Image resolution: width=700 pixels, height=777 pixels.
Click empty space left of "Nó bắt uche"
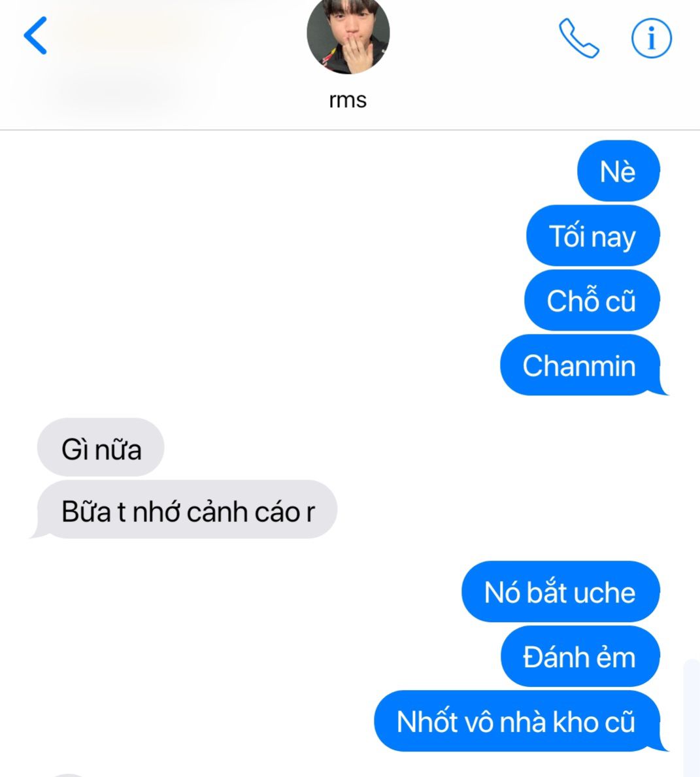[x=228, y=591]
